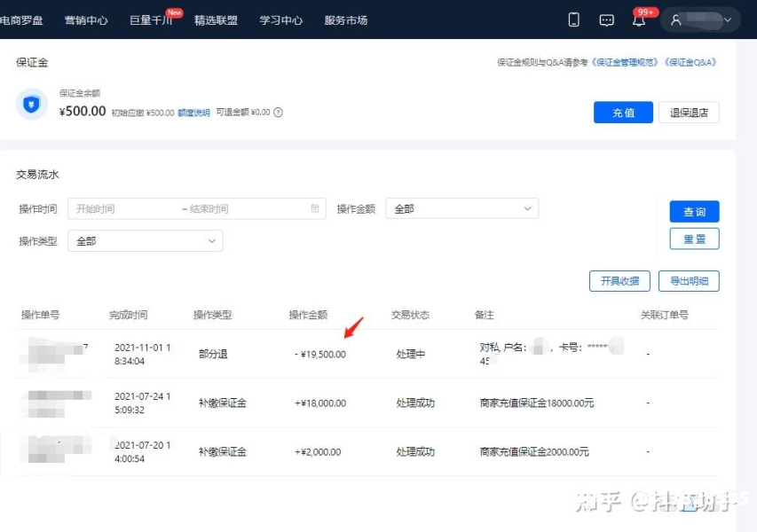Open 巨量千川 menu item

[x=151, y=20]
